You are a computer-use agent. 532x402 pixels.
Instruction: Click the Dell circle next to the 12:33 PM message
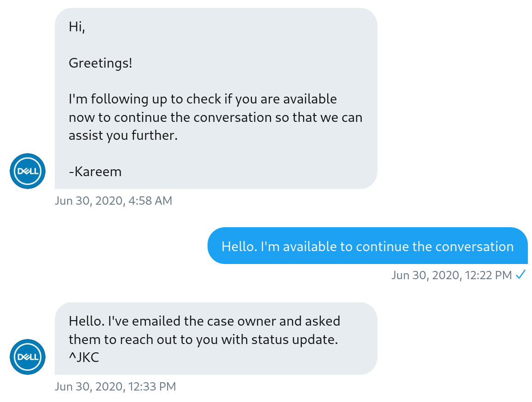(x=28, y=357)
